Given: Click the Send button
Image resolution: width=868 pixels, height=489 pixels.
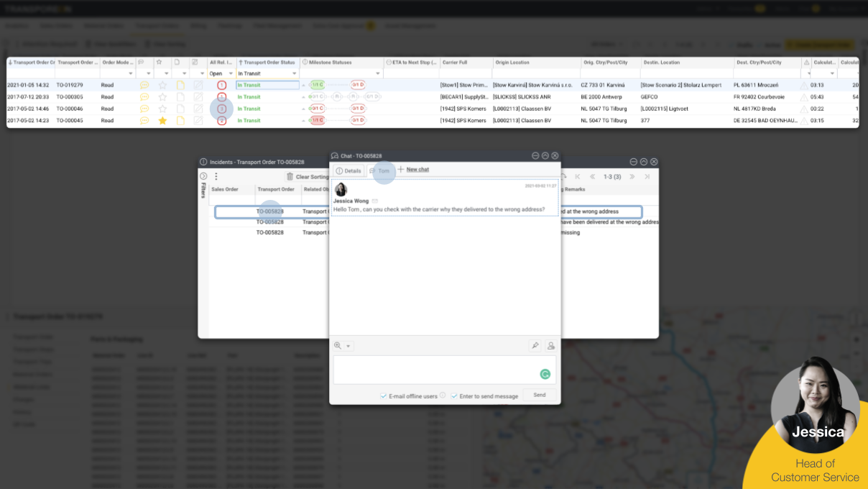Looking at the screenshot, I should (539, 395).
